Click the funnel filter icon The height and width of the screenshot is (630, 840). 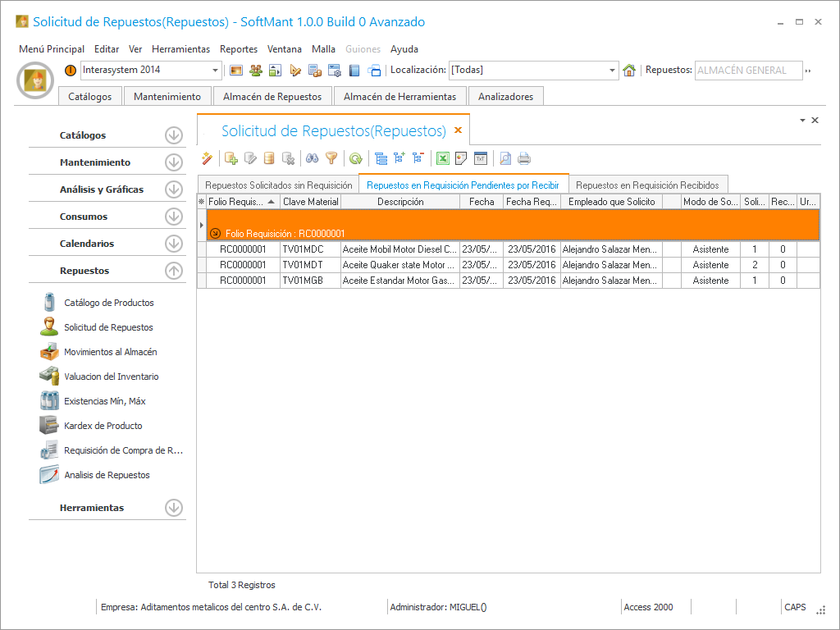pyautogui.click(x=331, y=158)
